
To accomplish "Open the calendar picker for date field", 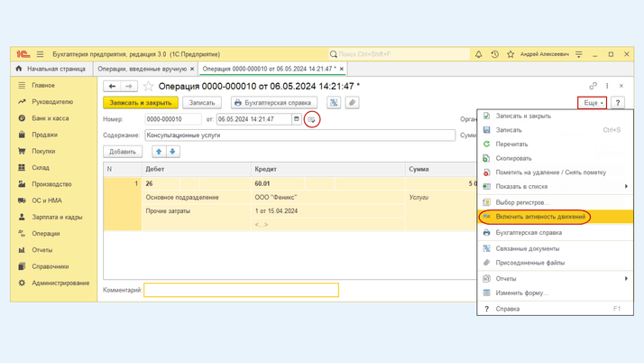I will [296, 119].
